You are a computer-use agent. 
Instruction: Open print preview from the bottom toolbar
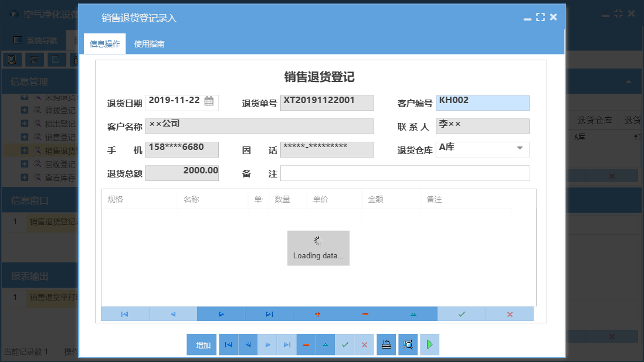(408, 344)
